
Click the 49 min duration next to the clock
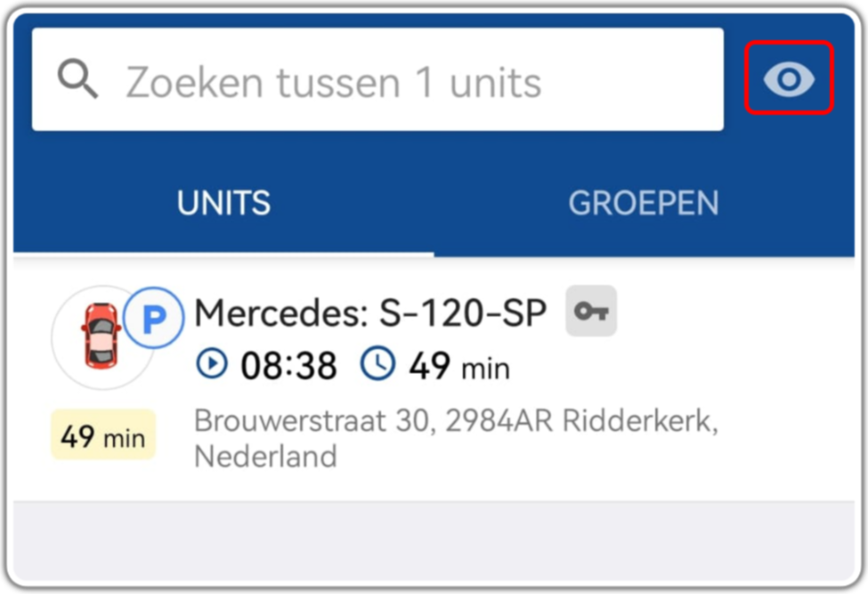(x=458, y=366)
